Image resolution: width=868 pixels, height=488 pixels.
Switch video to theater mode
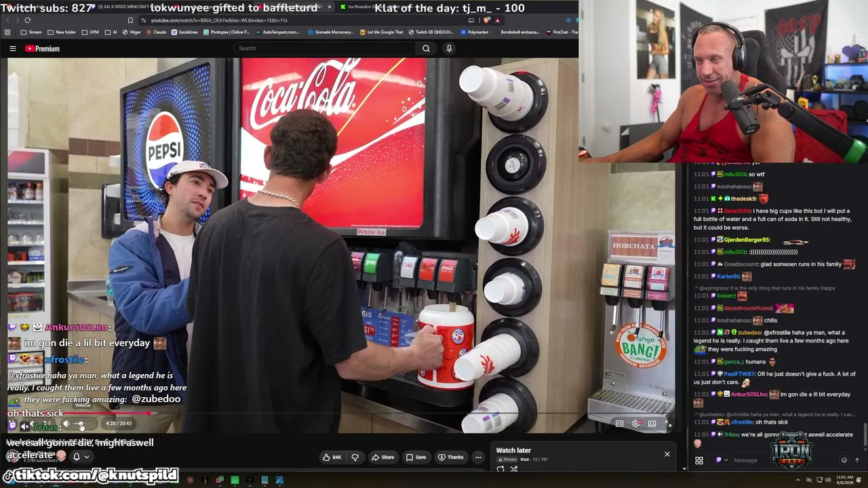click(652, 424)
